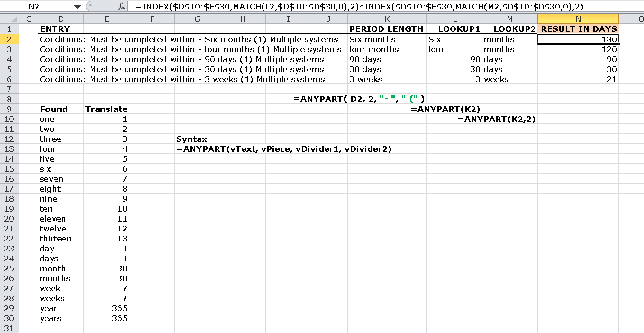The height and width of the screenshot is (333, 644).
Task: Select cell N2 containing 180
Action: (x=578, y=39)
